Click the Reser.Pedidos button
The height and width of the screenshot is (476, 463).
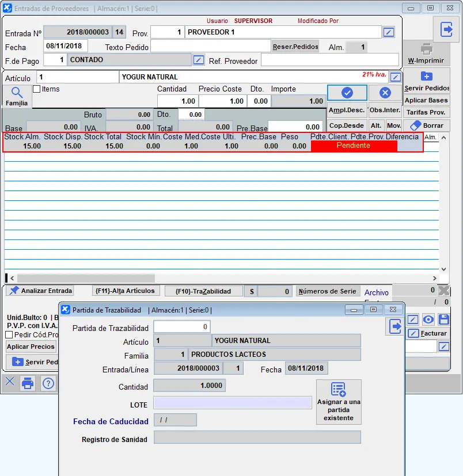pyautogui.click(x=295, y=47)
